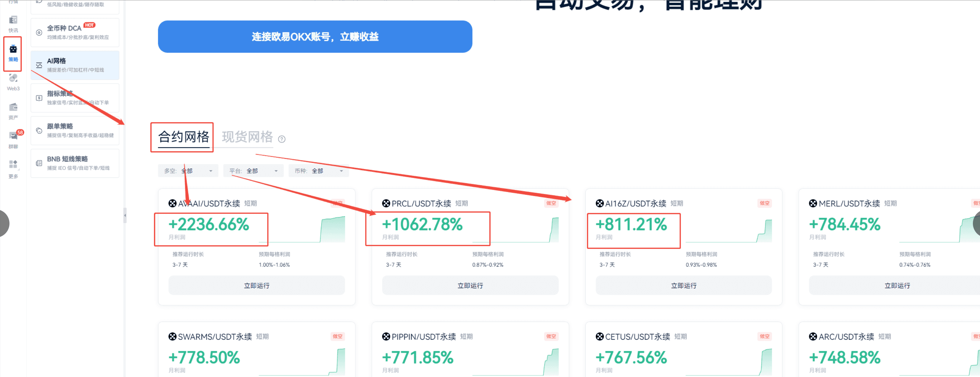Click the OKX logo on ARC/USDT card
This screenshot has height=377, width=980.
pos(813,337)
